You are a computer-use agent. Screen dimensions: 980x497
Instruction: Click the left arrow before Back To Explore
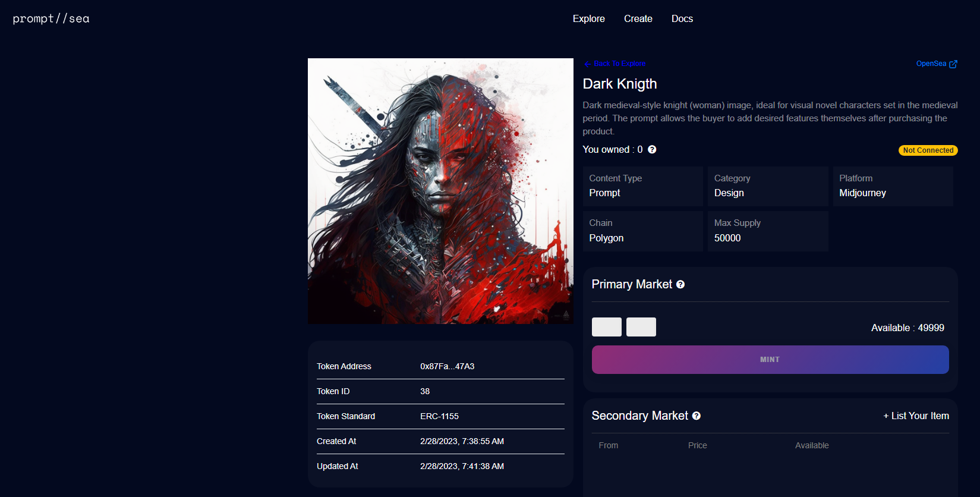587,64
